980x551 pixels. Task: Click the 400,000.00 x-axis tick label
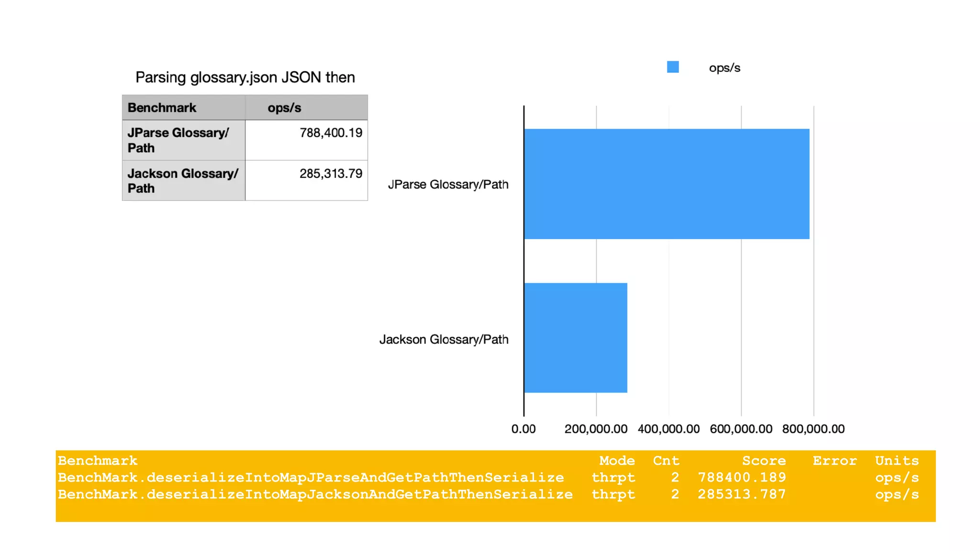pos(668,429)
